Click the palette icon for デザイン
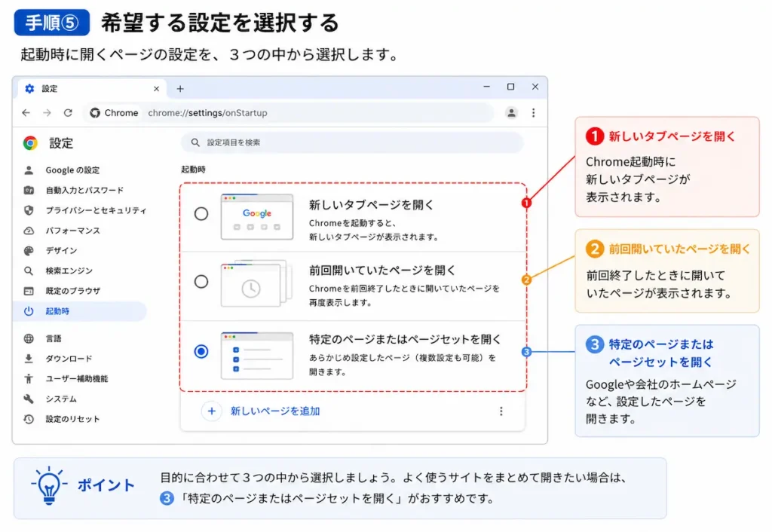This screenshot has width=772, height=532. pyautogui.click(x=29, y=250)
